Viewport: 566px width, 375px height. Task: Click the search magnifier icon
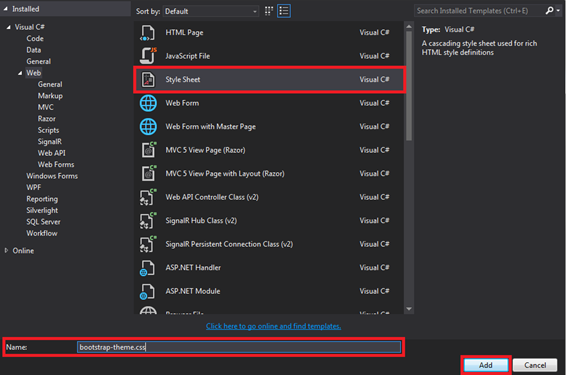point(549,10)
